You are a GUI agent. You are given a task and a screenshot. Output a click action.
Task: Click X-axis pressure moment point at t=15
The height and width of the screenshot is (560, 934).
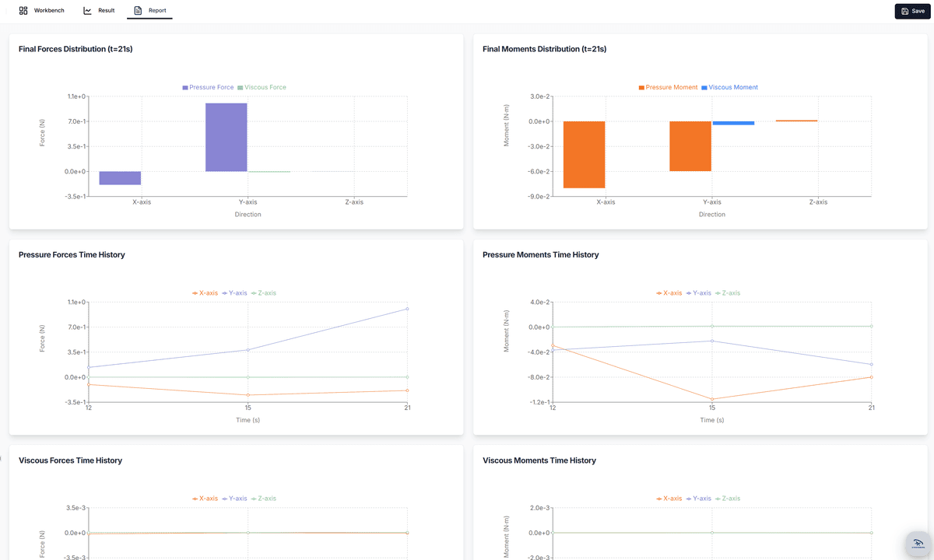click(712, 399)
